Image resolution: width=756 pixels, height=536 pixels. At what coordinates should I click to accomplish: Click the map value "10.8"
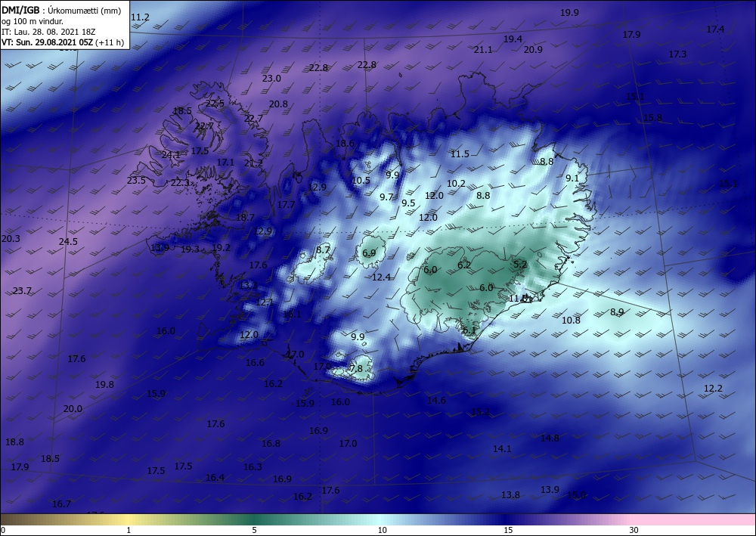point(571,320)
